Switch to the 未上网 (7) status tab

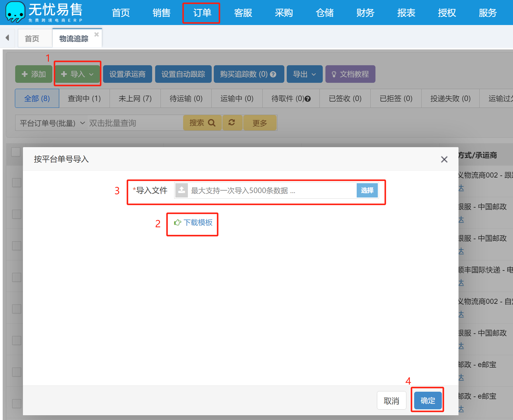tap(135, 99)
